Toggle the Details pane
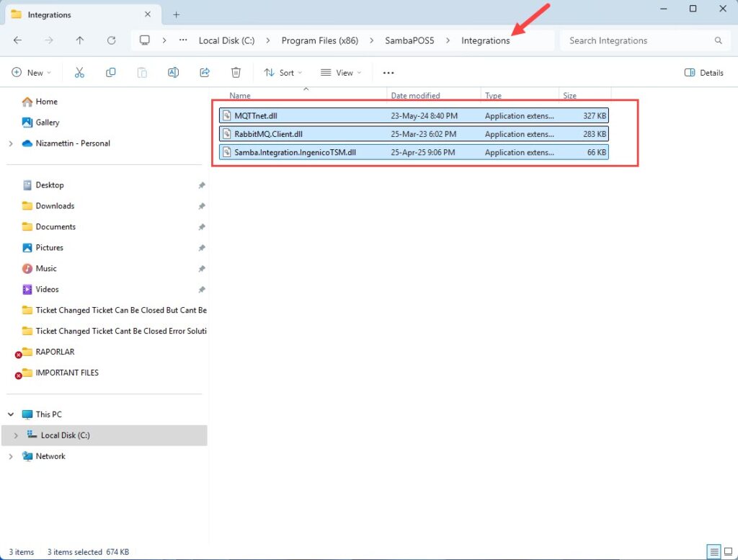Image resolution: width=738 pixels, height=560 pixels. tap(704, 73)
